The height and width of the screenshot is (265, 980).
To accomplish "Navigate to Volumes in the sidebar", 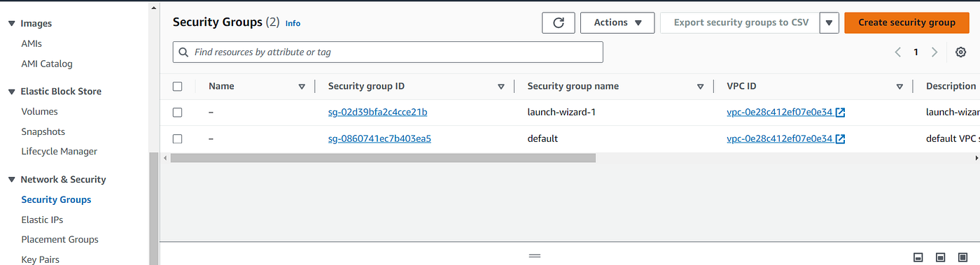I will tap(40, 111).
